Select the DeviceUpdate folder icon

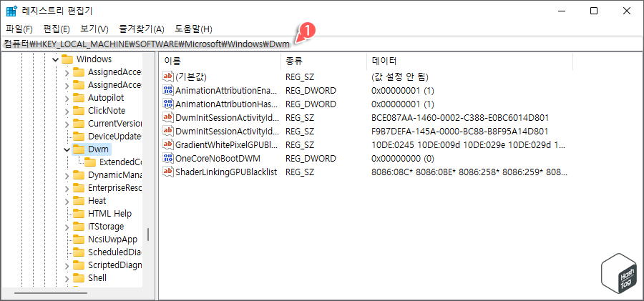[x=79, y=137]
